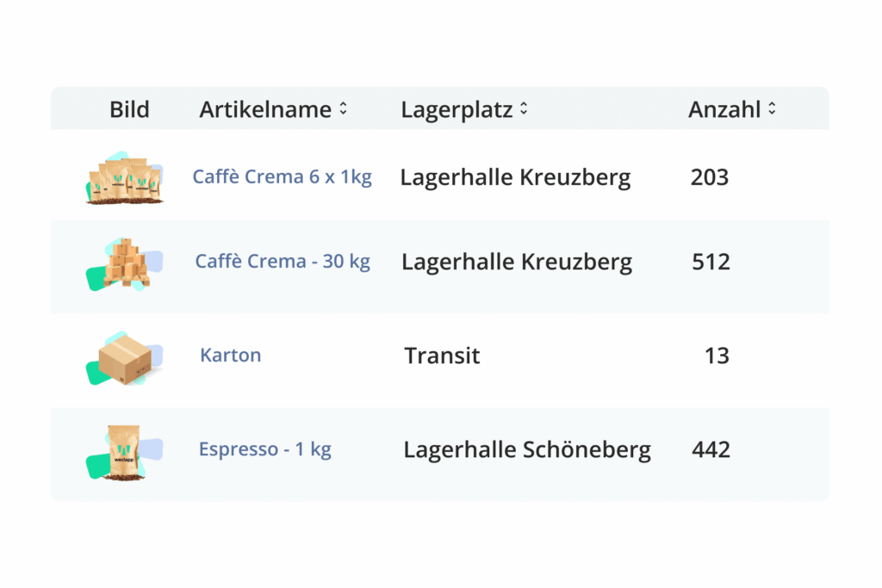Viewport: 882px width, 588px height.
Task: Open the Karton article link
Action: click(x=230, y=355)
